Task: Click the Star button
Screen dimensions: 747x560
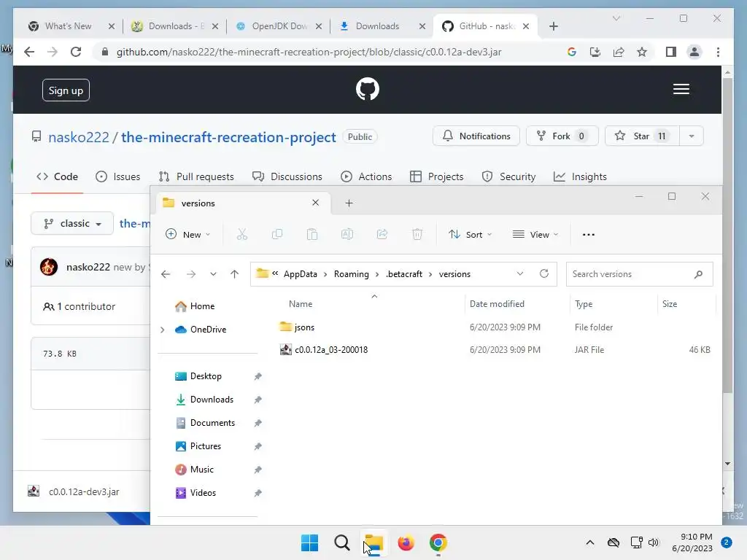Action: pos(642,136)
